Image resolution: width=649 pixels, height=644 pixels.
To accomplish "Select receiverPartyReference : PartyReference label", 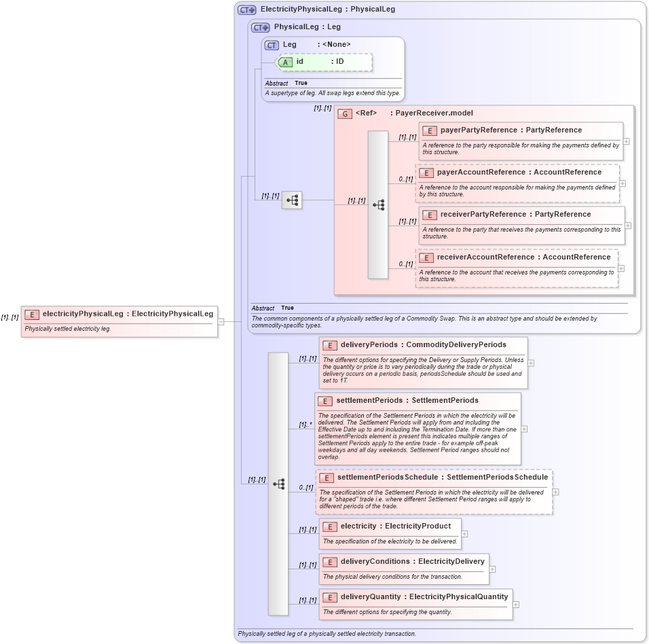I will 516,214.
